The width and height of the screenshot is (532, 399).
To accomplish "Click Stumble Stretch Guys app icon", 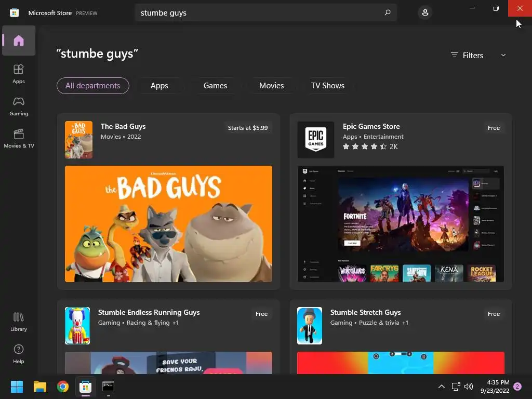I will [x=310, y=326].
